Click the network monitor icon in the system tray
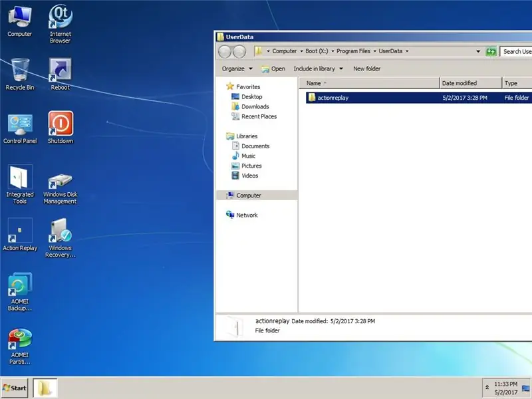This screenshot has width=532, height=399. 526,388
